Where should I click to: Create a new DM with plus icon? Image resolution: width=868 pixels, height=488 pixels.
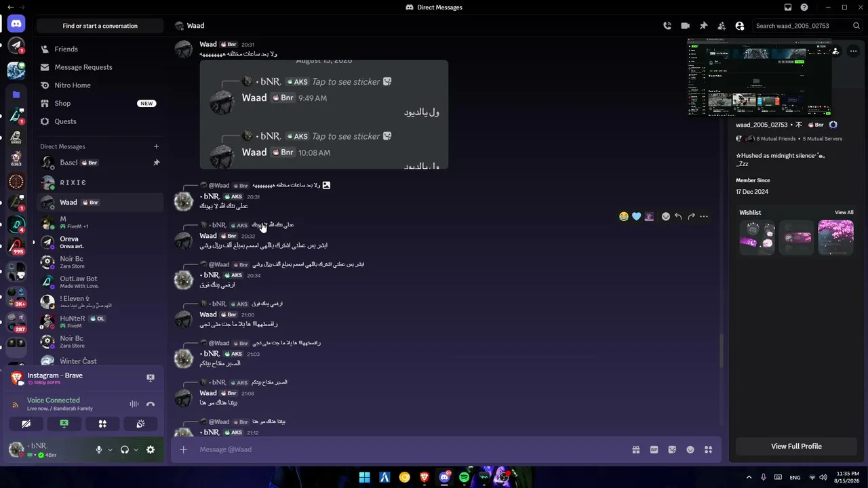(156, 146)
